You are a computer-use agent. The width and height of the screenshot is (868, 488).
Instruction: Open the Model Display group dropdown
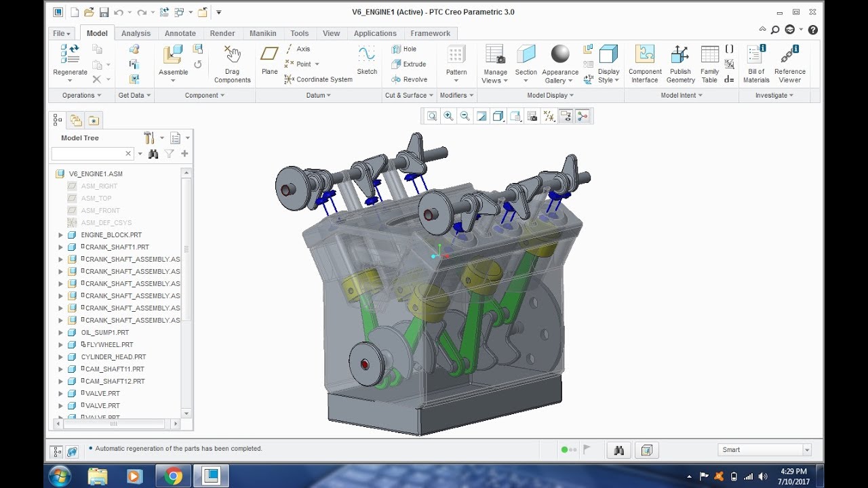click(x=551, y=96)
